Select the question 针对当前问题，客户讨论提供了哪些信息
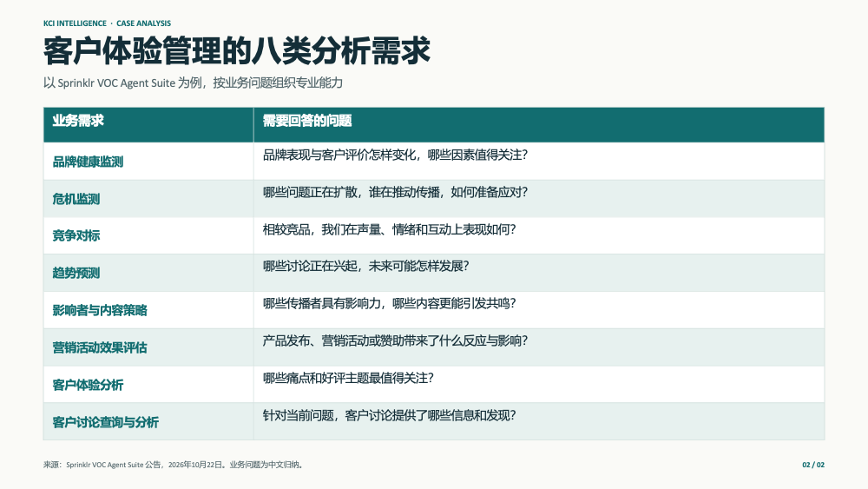The image size is (868, 489). coord(389,415)
